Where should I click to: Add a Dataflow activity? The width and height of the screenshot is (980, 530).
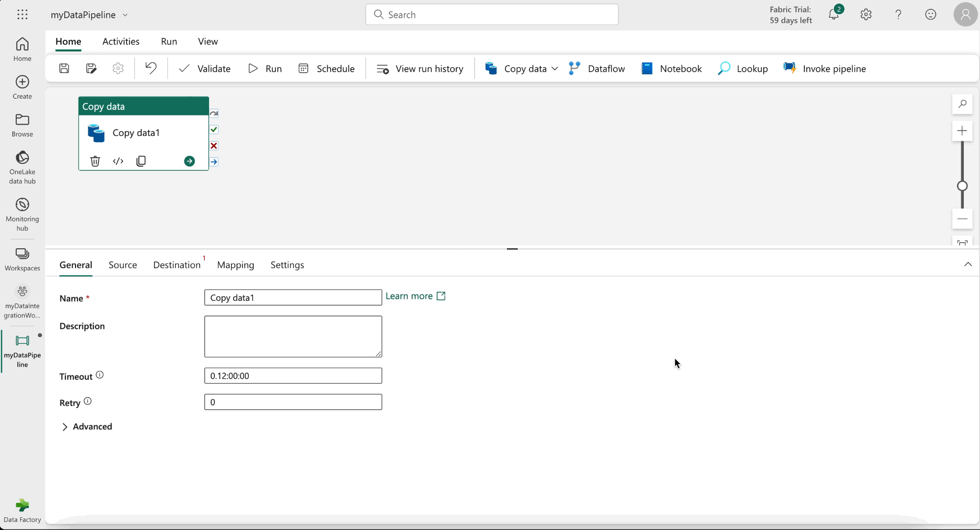(x=597, y=69)
